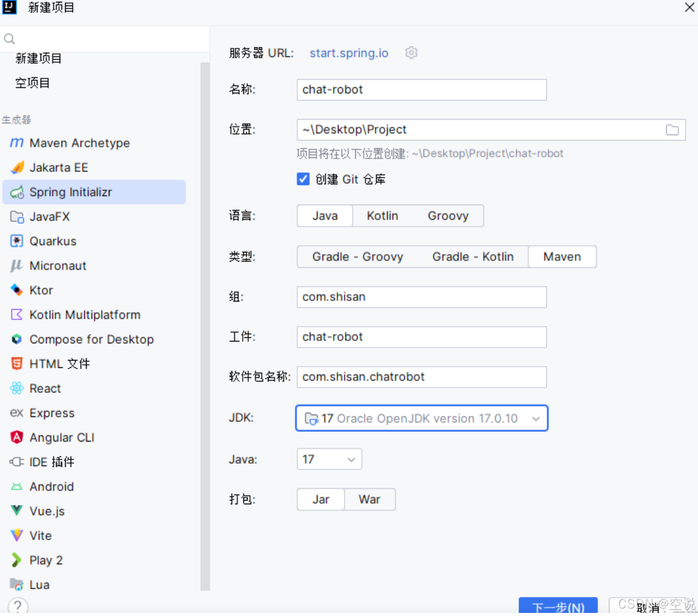Click the Lua icon
Screen dimensions: 698x616
17,585
